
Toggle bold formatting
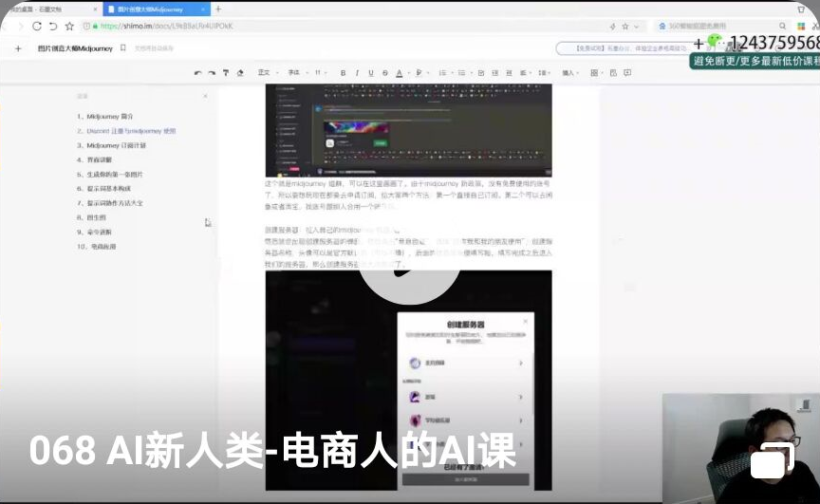tap(343, 72)
